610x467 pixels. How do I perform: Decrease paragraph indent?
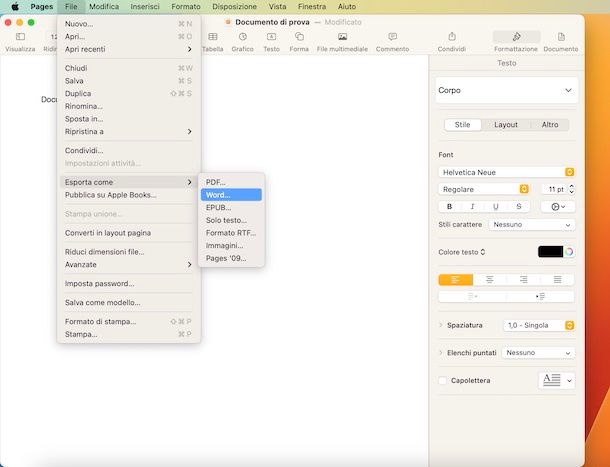point(472,297)
